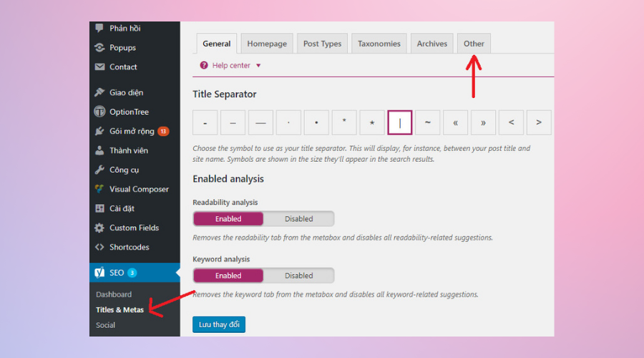Screen dimensions: 644x358
Task: Open the Taxonomies tab
Action: 379,44
